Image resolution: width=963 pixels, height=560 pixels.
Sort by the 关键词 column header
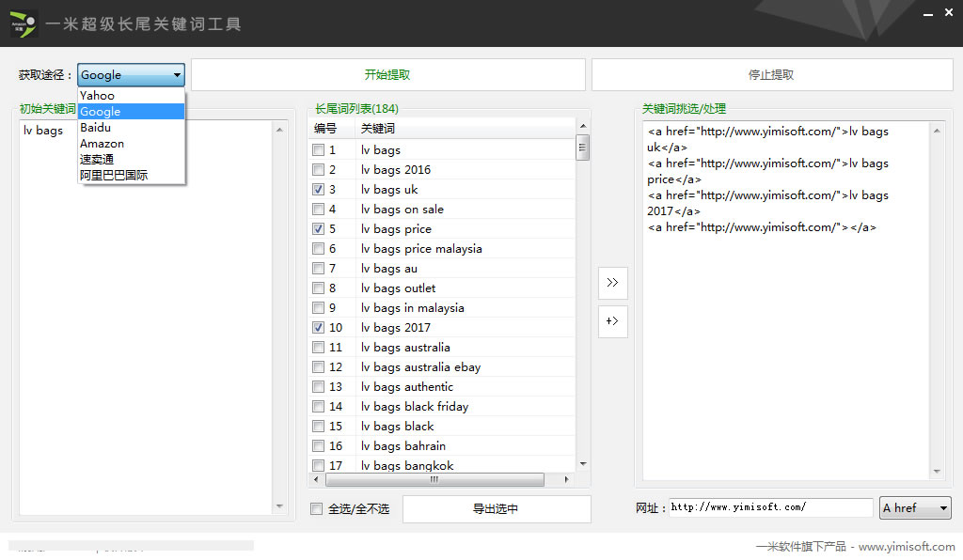pyautogui.click(x=465, y=128)
